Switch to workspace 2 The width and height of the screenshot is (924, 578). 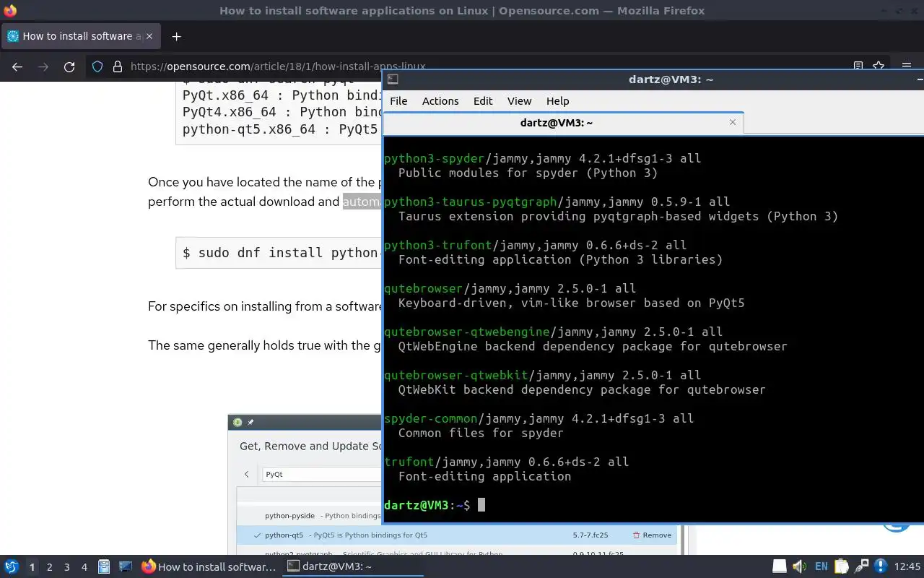point(49,567)
